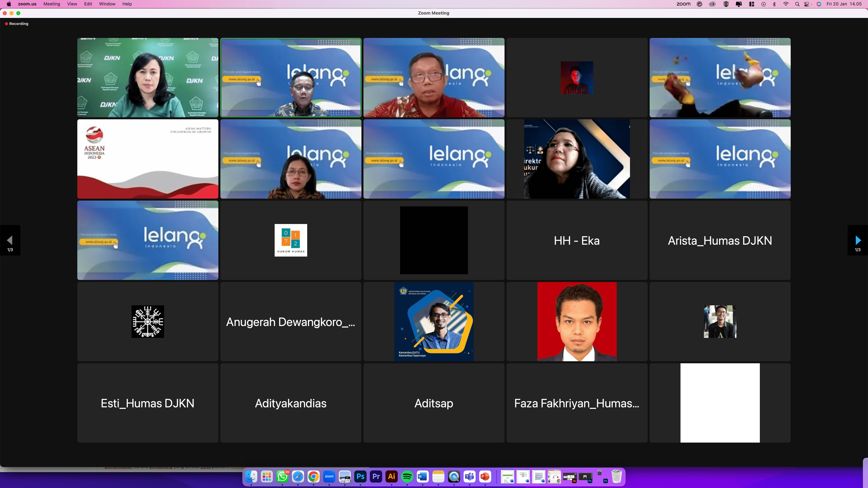
Task: Select the Faza Fakhriyan_Humas participant tile
Action: coord(577,403)
